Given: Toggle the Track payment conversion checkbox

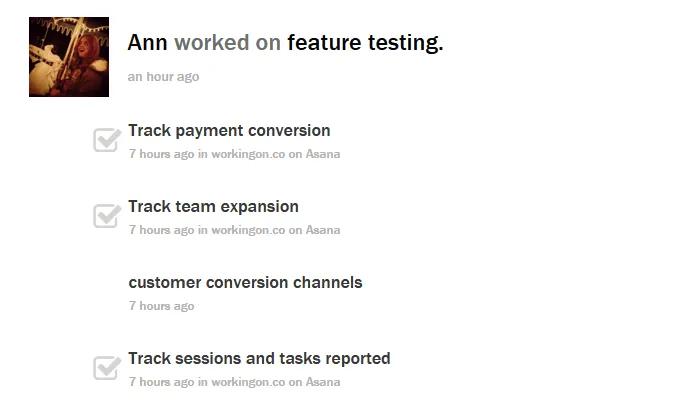Looking at the screenshot, I should tap(107, 140).
